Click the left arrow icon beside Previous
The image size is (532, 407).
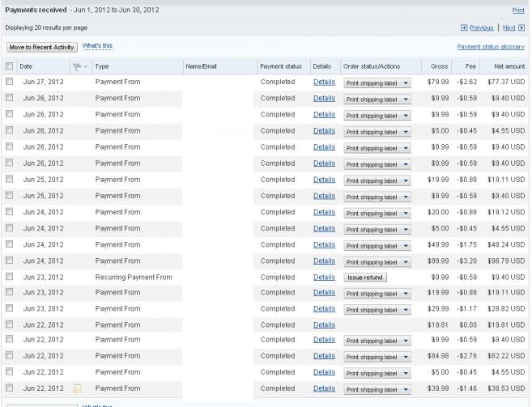(x=464, y=28)
